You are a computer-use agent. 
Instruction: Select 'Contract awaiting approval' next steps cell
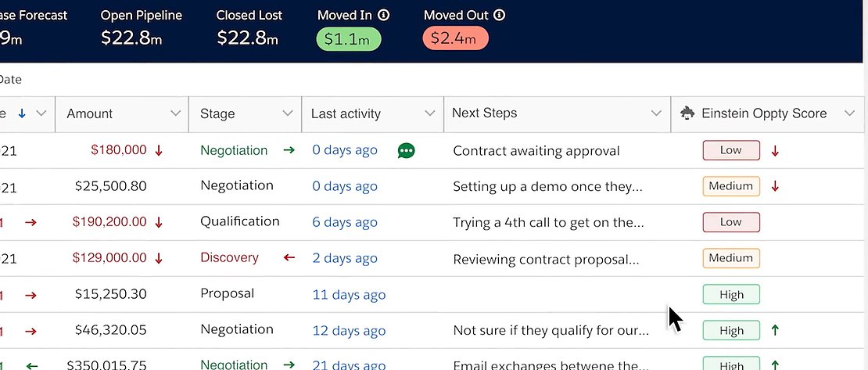pos(536,151)
